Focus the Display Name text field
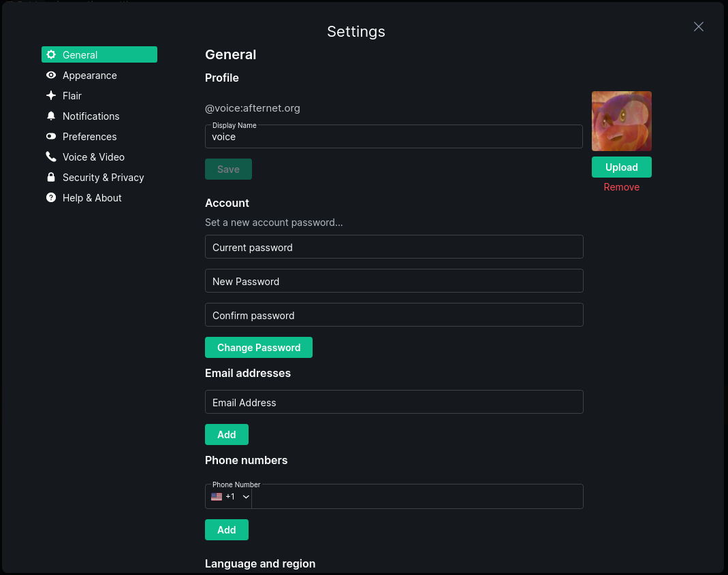 click(x=394, y=137)
